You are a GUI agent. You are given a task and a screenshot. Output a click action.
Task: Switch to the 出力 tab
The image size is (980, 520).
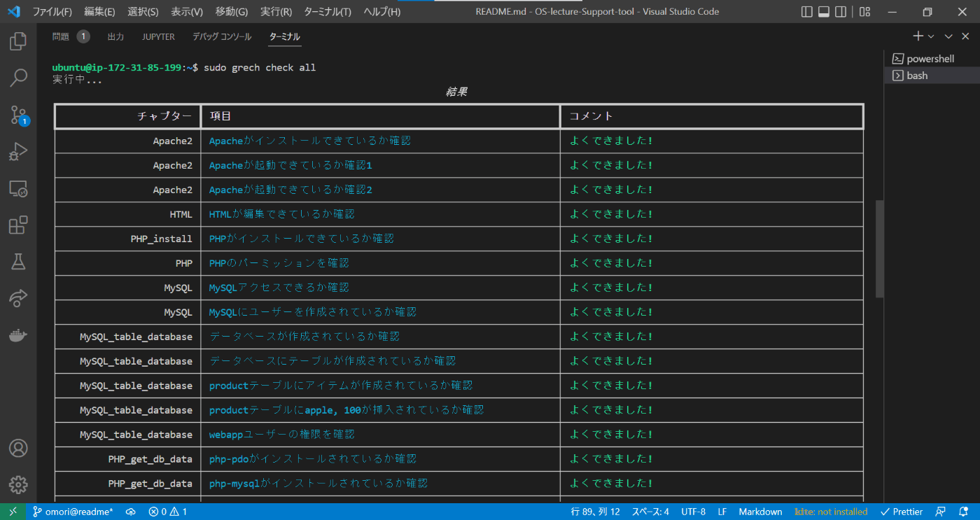(115, 36)
